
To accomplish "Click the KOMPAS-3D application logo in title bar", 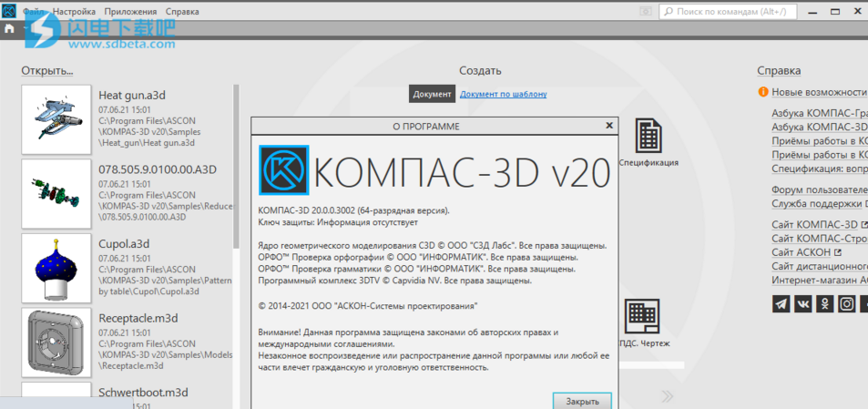I will coord(9,11).
